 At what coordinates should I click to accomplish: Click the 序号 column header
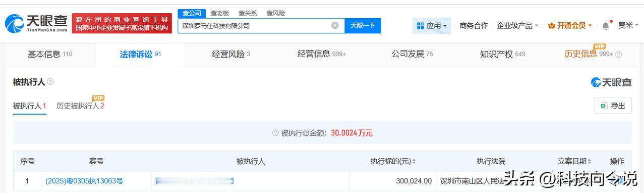click(27, 161)
